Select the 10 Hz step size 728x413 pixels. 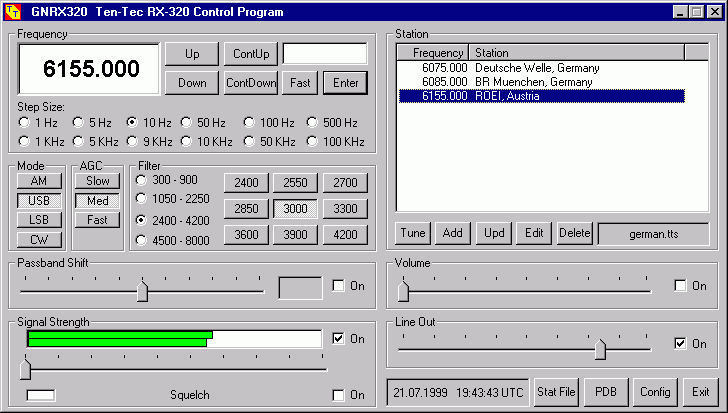click(x=149, y=123)
